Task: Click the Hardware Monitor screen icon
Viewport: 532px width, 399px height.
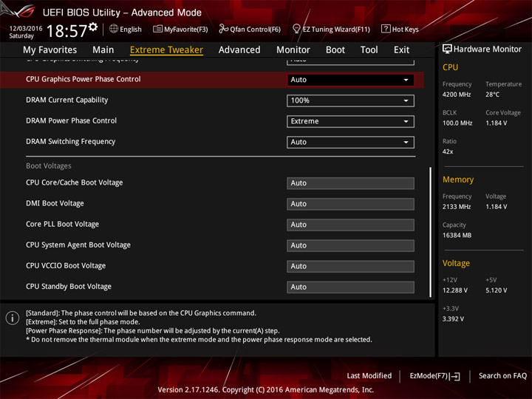Action: click(447, 49)
